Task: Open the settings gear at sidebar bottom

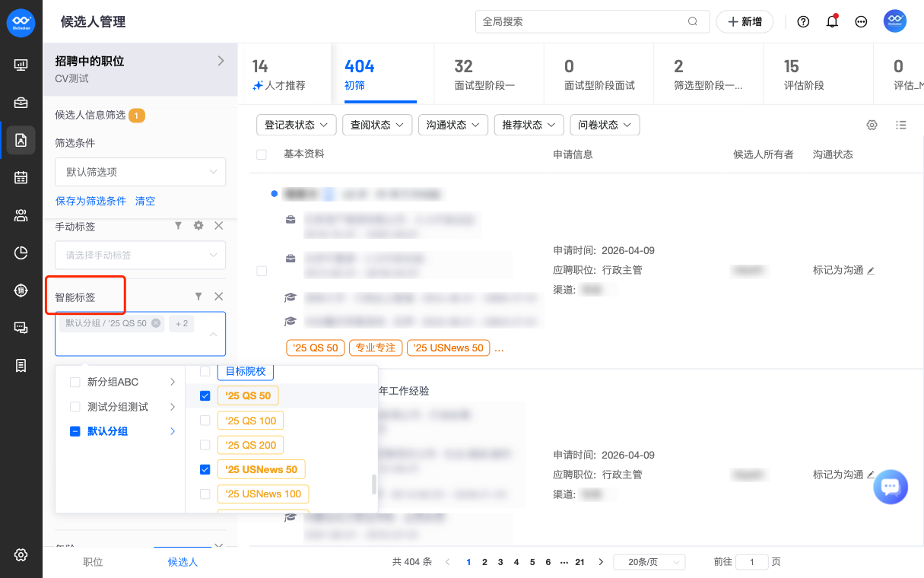Action: [x=21, y=555]
